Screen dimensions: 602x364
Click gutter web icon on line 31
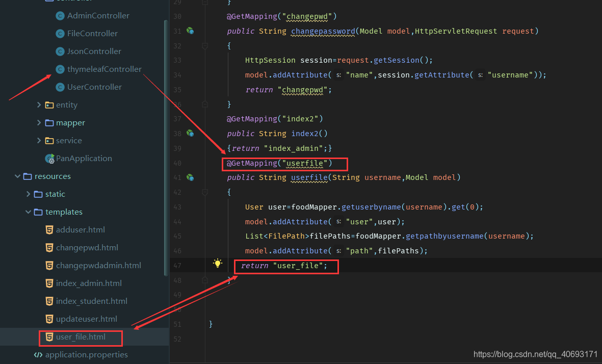click(190, 31)
